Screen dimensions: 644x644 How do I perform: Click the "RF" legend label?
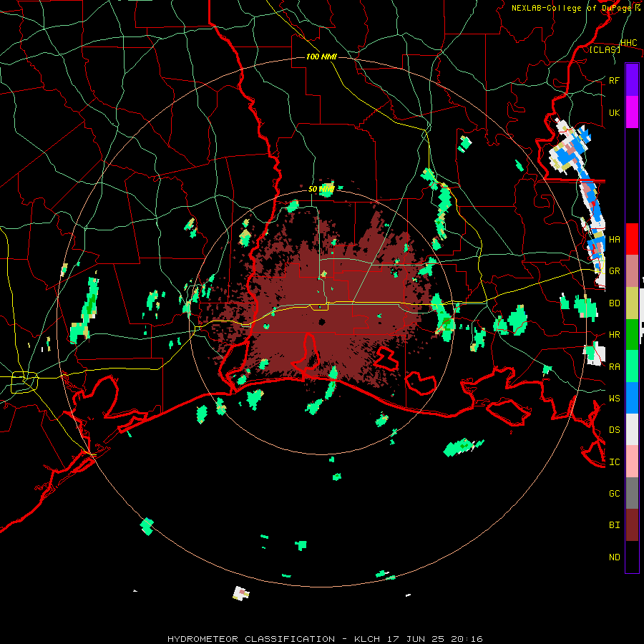pos(615,80)
